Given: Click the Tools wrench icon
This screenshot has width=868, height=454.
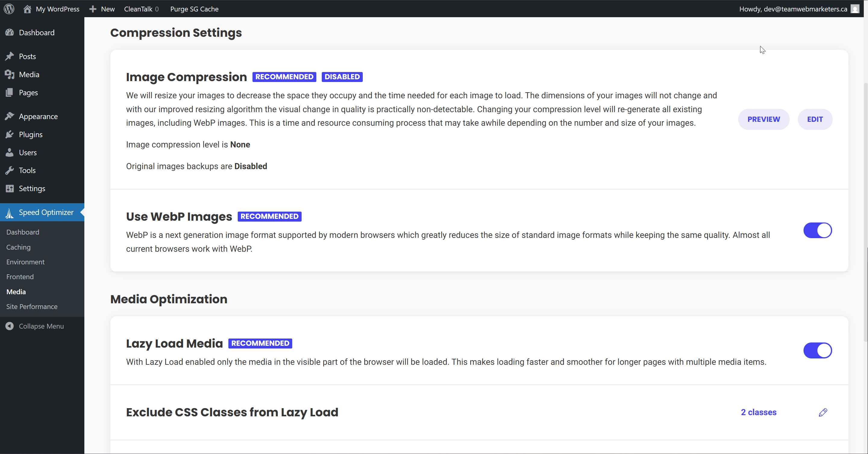Looking at the screenshot, I should tap(10, 170).
